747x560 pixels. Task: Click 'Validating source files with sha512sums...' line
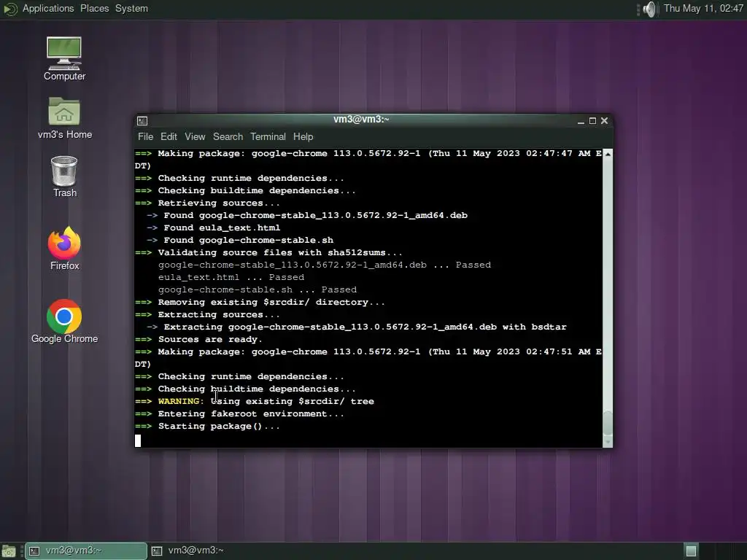tap(268, 252)
